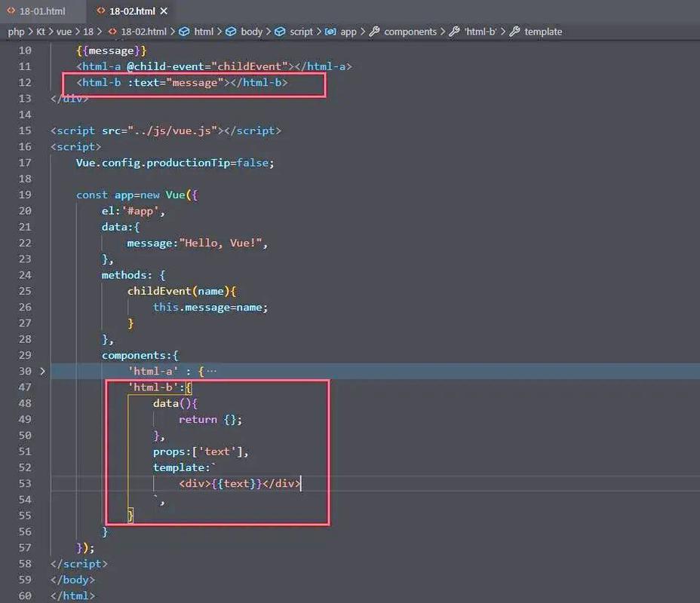
Task: Click the highlighted closing brace on line 55
Action: (130, 516)
